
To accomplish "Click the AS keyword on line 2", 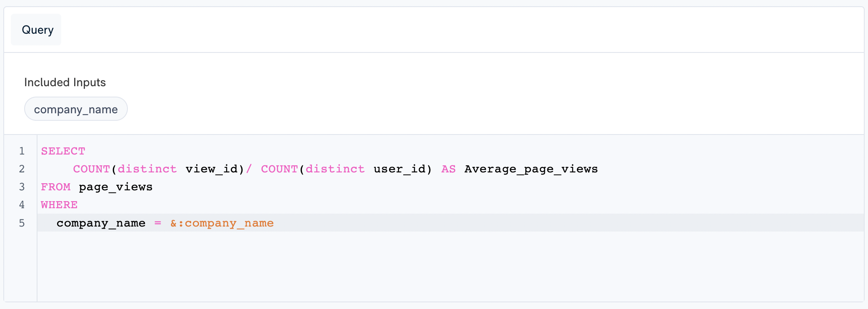I will 449,169.
